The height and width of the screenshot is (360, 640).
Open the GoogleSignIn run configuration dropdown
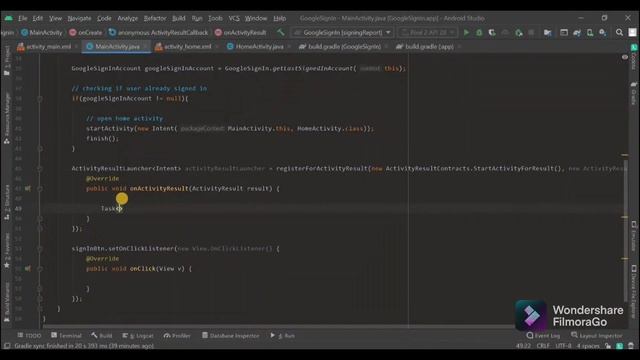(342, 32)
